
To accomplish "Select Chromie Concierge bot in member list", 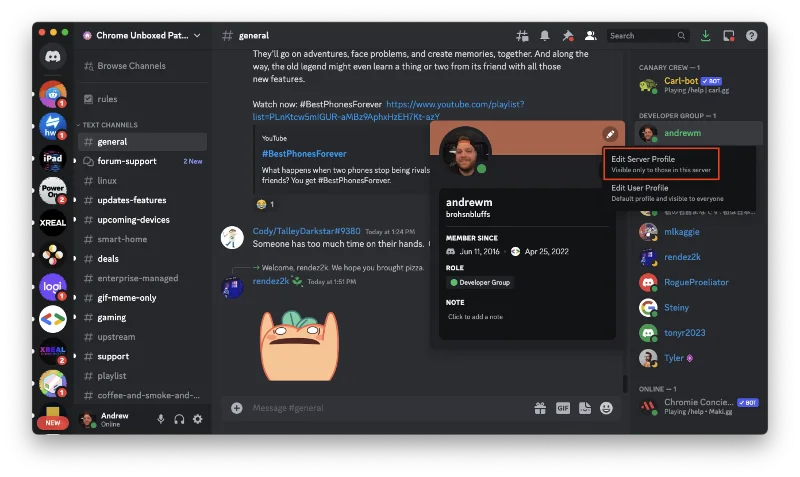I will 698,407.
